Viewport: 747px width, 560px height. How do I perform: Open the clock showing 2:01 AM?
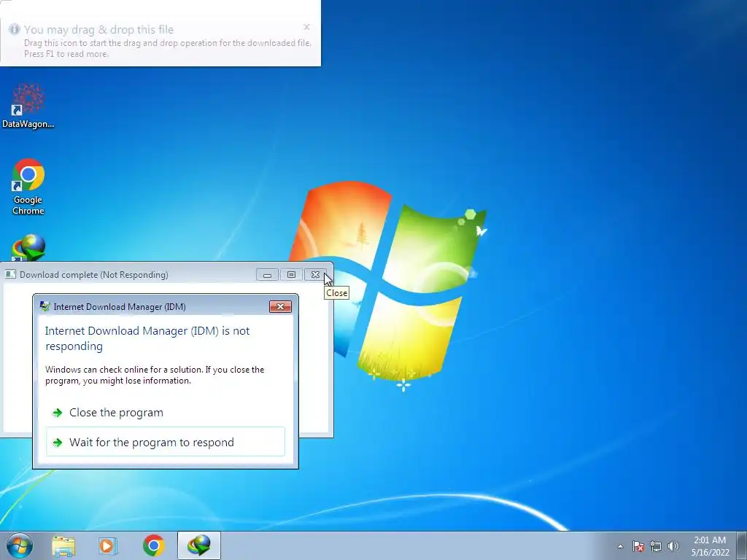710,546
